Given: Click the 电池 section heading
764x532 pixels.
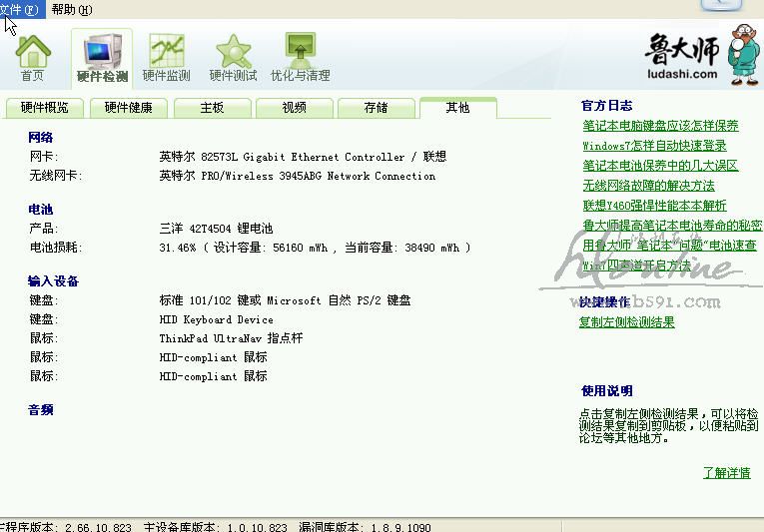Looking at the screenshot, I should click(x=41, y=210).
